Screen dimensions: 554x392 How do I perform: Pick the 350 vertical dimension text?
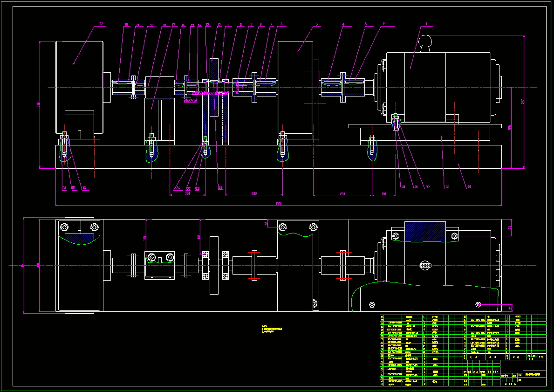point(509,128)
